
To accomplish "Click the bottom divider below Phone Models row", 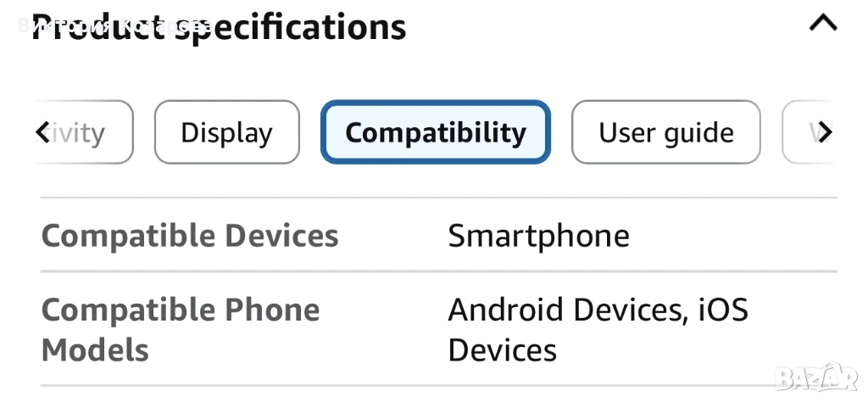I will [x=438, y=387].
